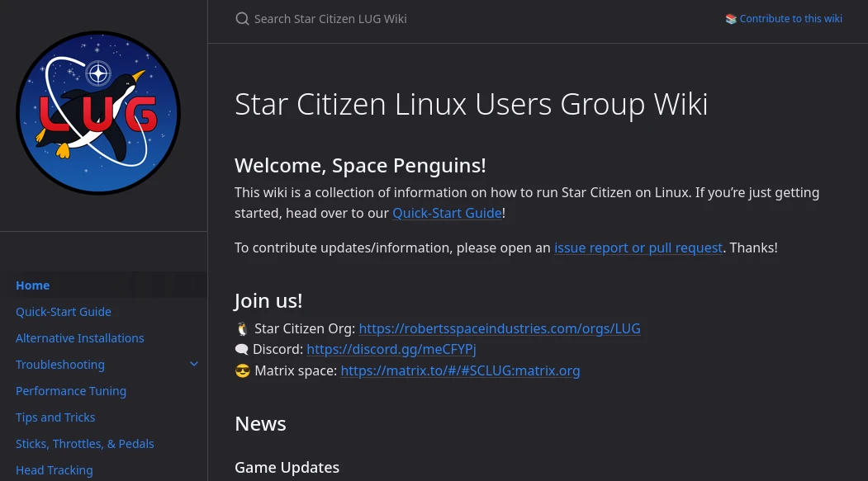The image size is (868, 481).
Task: Click the page title heading
Action: 471,105
